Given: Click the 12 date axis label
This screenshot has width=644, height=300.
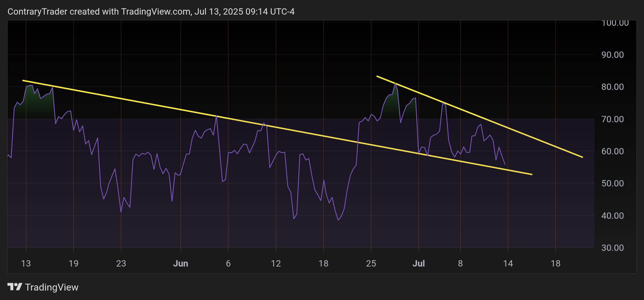Looking at the screenshot, I should (x=276, y=263).
